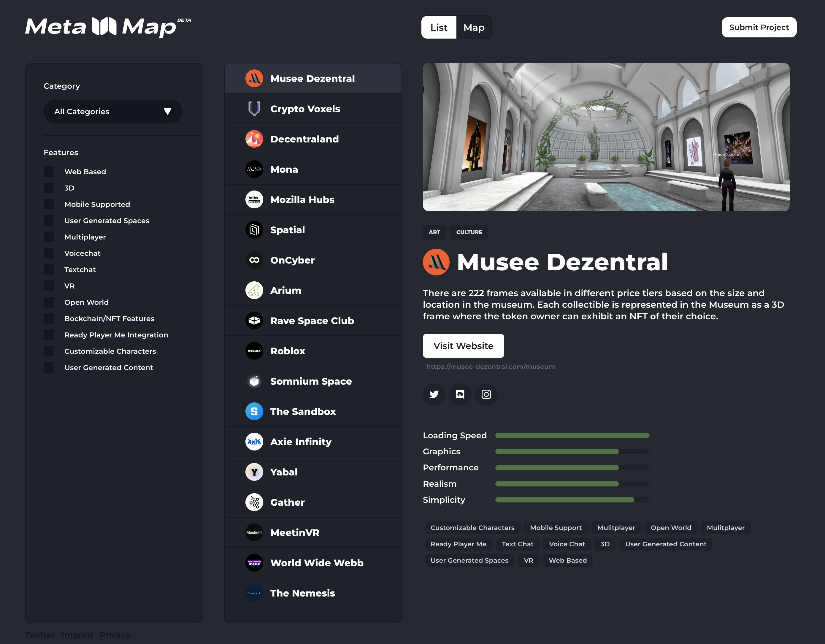Screen dimensions: 825x644
Task: Check the Multiplayer filter box
Action: 49,237
